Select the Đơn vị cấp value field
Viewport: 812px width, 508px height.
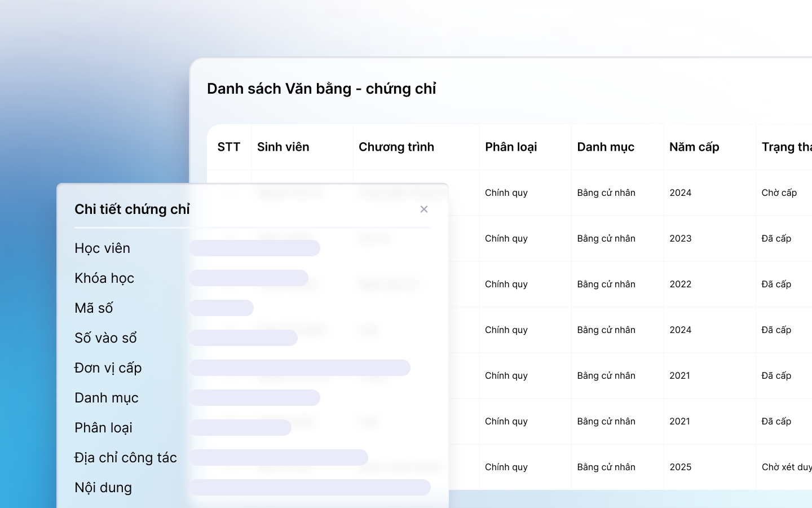point(299,368)
